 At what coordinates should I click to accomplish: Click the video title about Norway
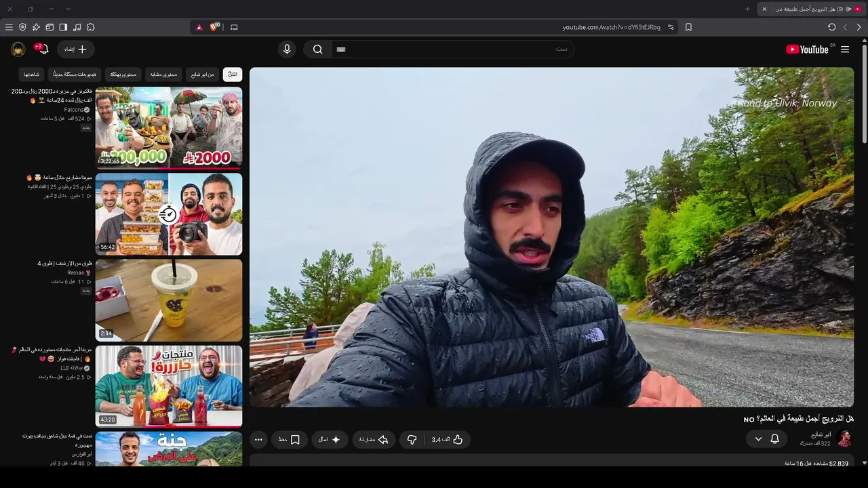coord(798,419)
